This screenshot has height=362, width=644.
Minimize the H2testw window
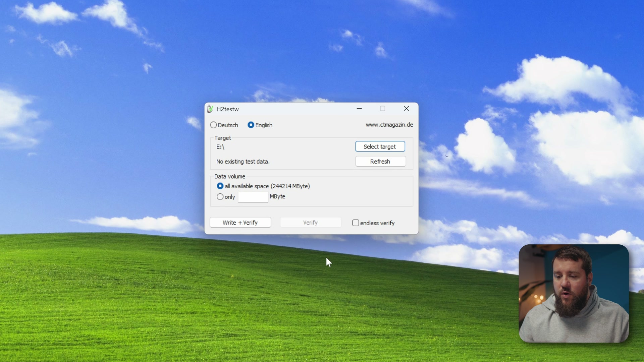[x=359, y=109]
